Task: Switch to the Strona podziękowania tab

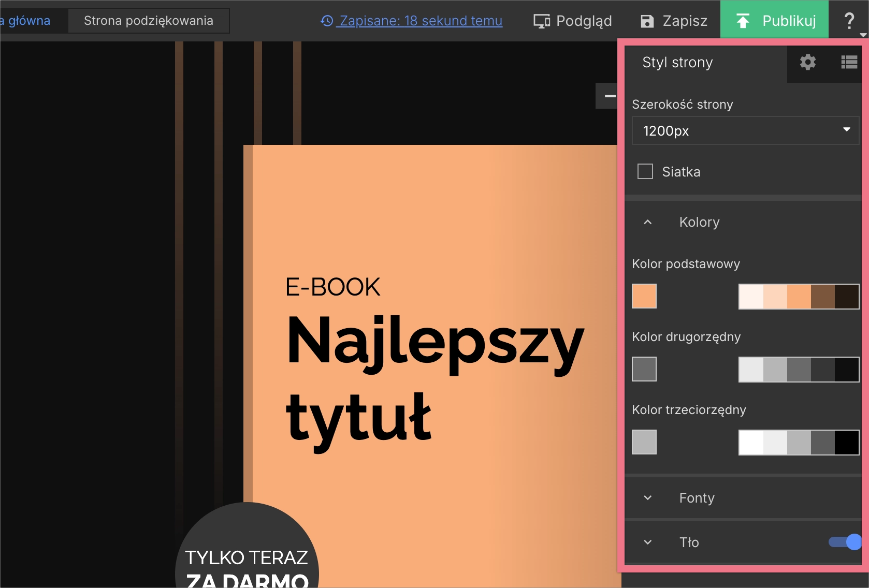Action: point(149,21)
